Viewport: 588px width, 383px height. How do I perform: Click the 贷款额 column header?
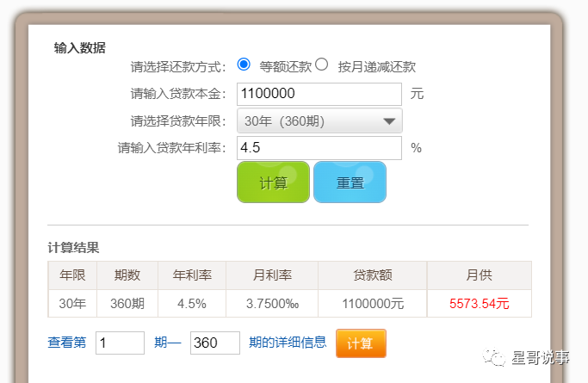click(x=373, y=275)
